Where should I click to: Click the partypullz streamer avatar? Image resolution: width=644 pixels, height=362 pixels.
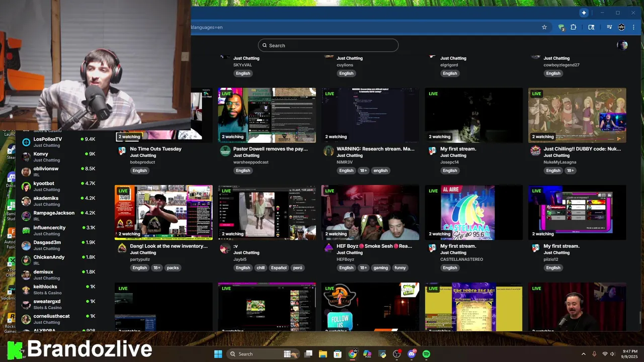click(x=122, y=248)
